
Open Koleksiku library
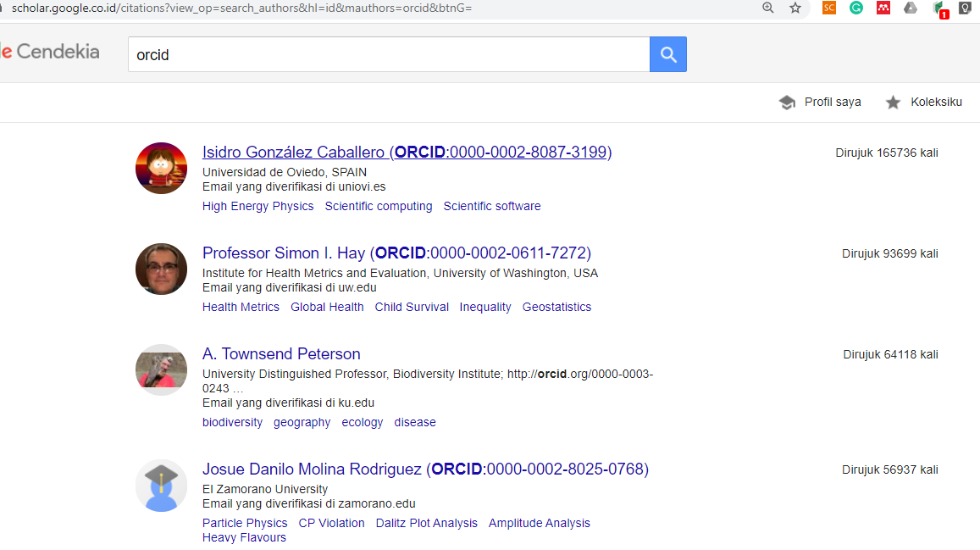[x=924, y=103]
